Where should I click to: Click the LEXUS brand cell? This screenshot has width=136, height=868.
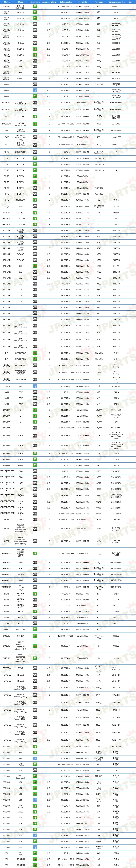[7, 386]
